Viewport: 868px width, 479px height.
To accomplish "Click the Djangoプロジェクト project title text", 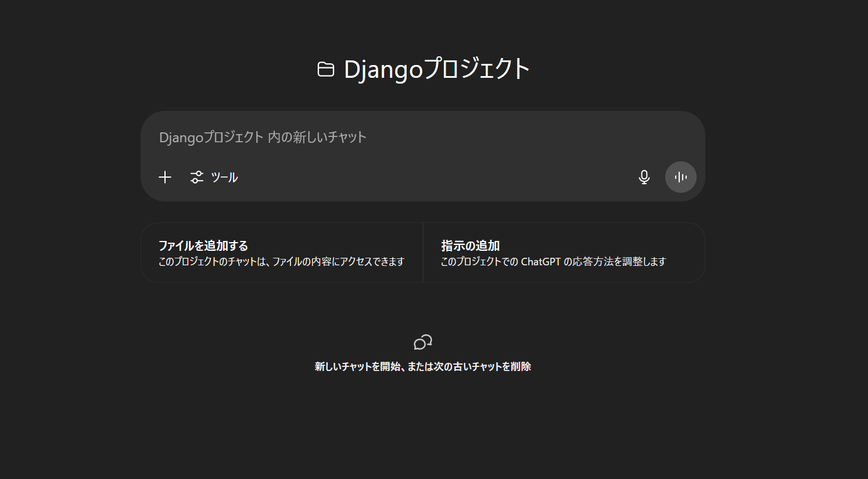I will coord(436,69).
